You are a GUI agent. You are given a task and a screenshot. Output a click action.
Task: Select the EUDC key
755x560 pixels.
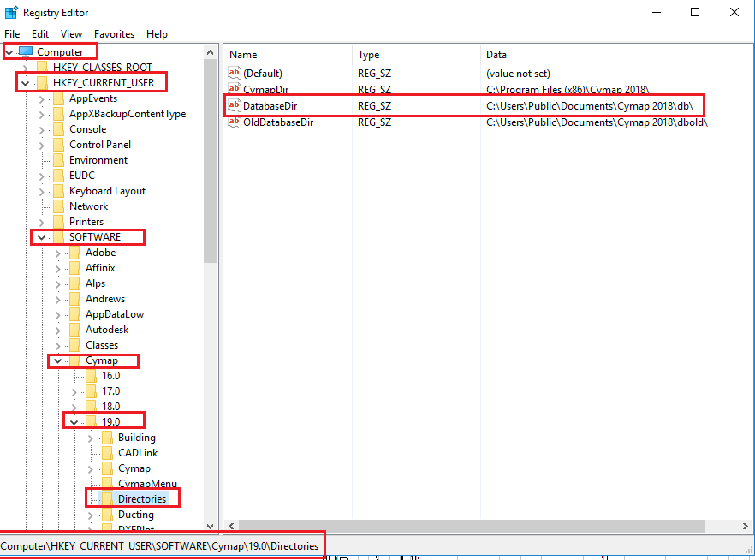pos(82,176)
